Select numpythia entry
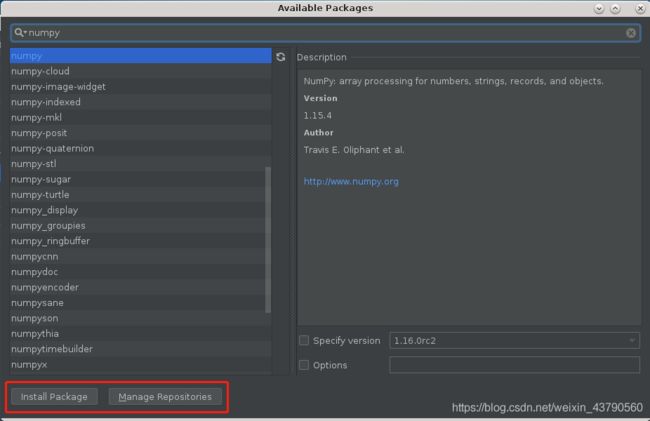Screen dimensions: 650x421 point(141,334)
